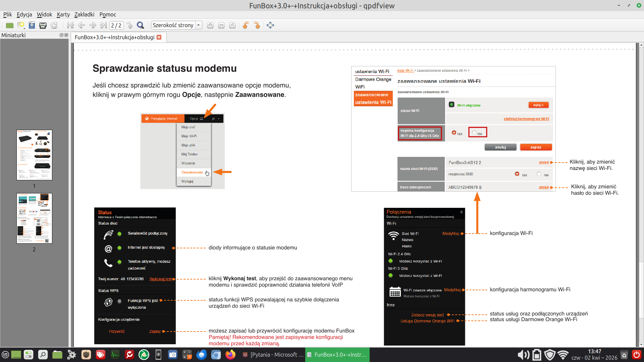Open the Plik menu
The height and width of the screenshot is (362, 644).
[7, 14]
